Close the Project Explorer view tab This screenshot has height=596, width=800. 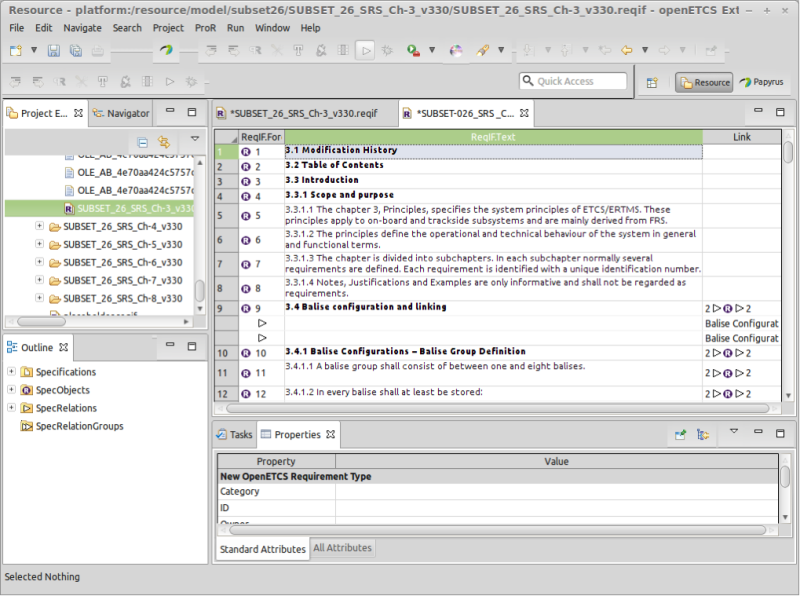click(x=78, y=113)
